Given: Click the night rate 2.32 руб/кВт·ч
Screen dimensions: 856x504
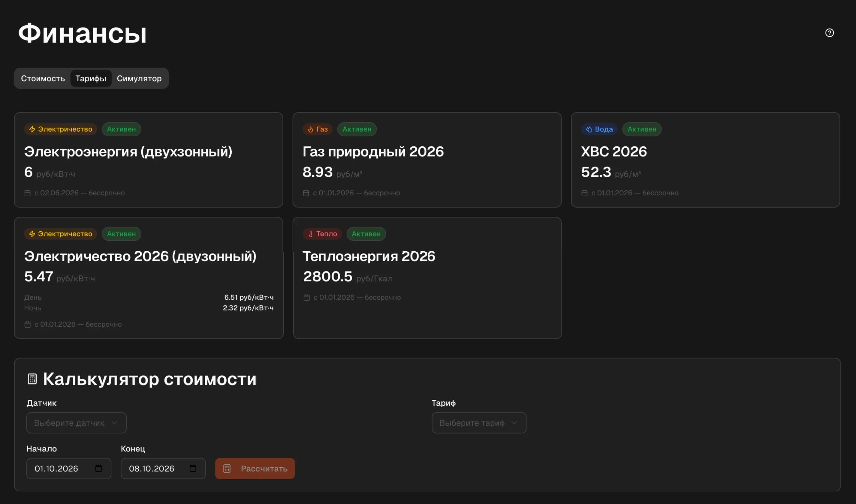Looking at the screenshot, I should coord(248,308).
